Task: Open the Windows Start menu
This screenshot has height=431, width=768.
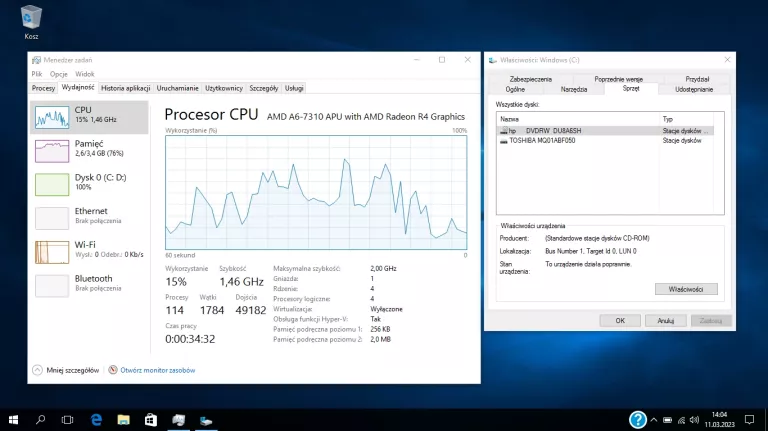Action: click(14, 419)
